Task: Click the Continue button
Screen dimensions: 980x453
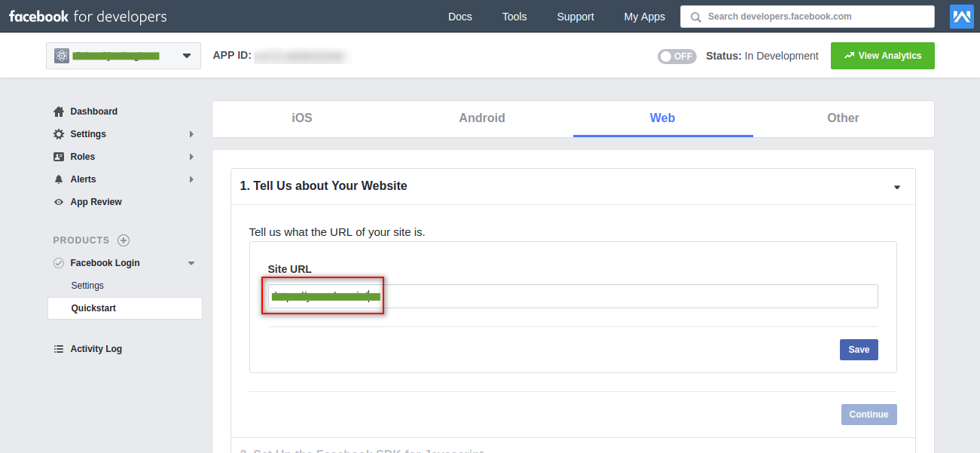Action: 869,415
